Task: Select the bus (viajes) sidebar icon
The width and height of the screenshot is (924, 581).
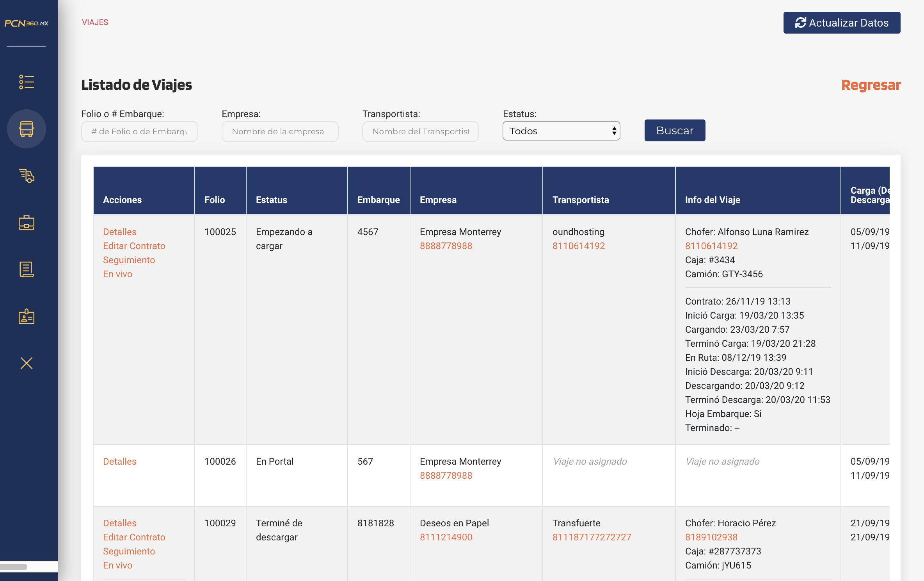Action: coord(27,129)
